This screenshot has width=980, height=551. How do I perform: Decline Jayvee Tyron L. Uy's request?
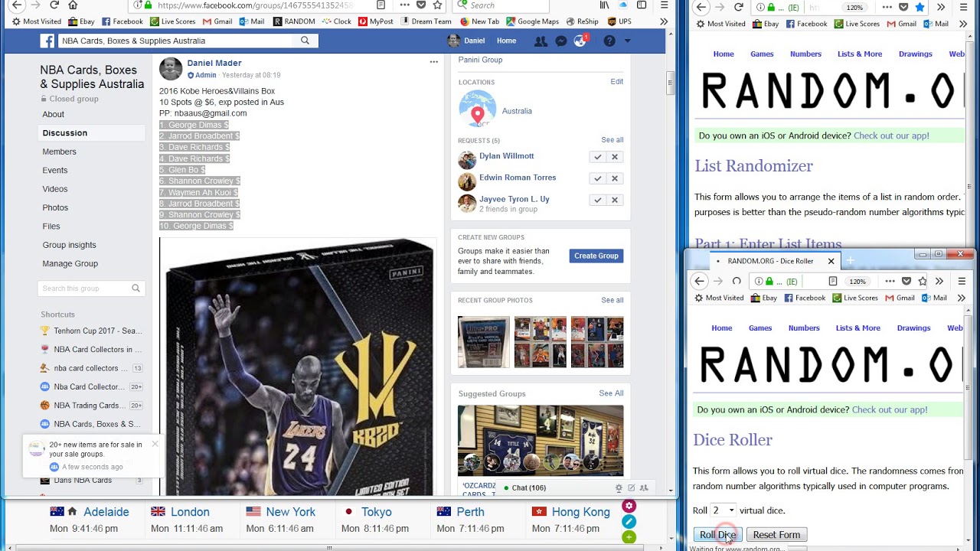click(x=614, y=200)
